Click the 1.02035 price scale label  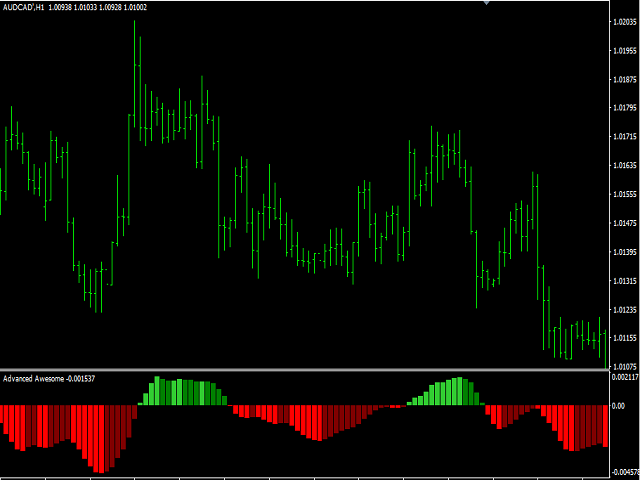[x=625, y=22]
